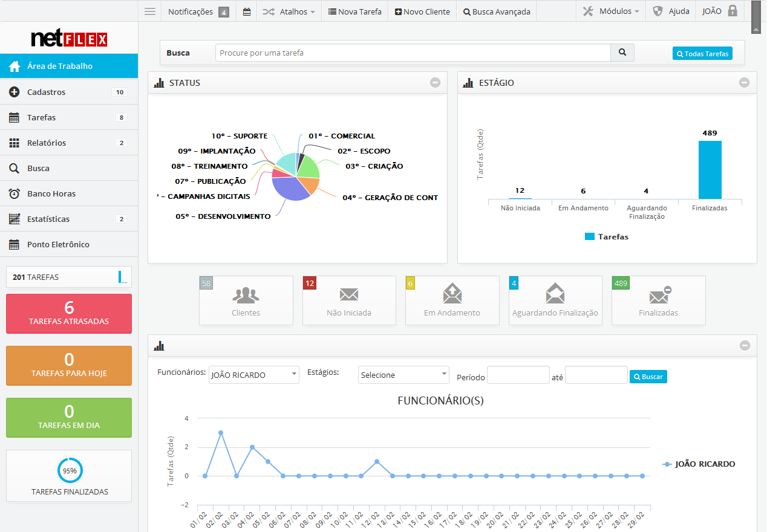Viewport: 767px width, 532px height.
Task: Collapse the ESTÁGIO panel with minus button
Action: click(x=744, y=83)
